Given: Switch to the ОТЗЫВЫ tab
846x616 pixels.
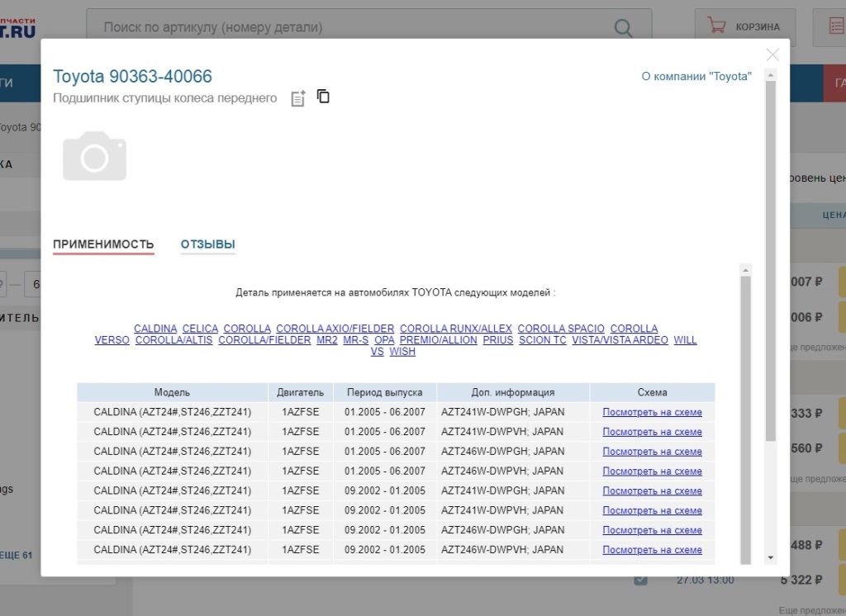Looking at the screenshot, I should (x=207, y=244).
